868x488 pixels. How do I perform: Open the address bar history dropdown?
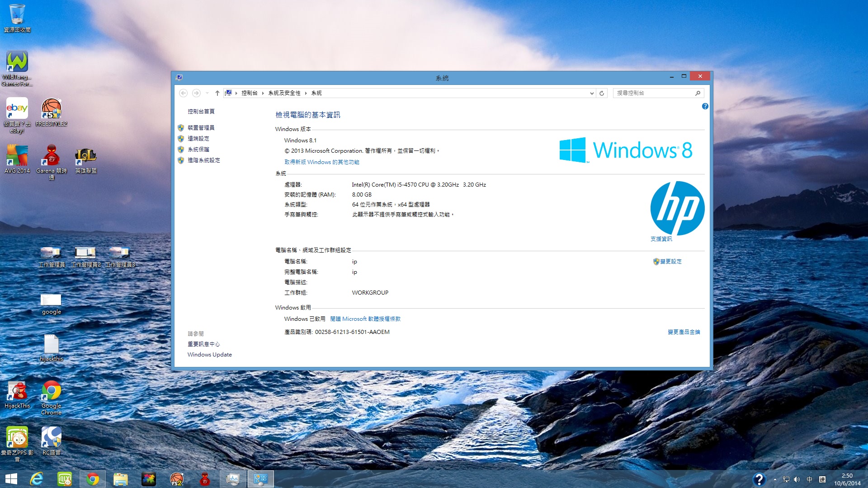coord(592,93)
